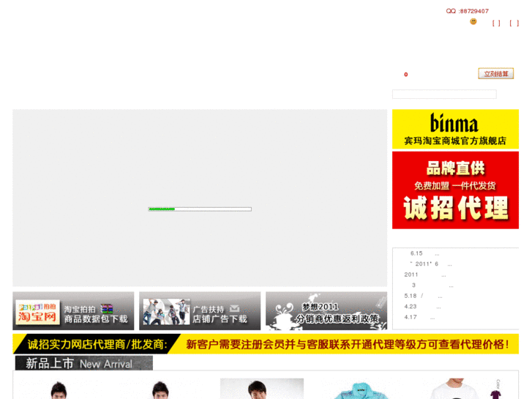The image size is (532, 399).
Task: Click the green loading progress bar
Action: (x=200, y=209)
